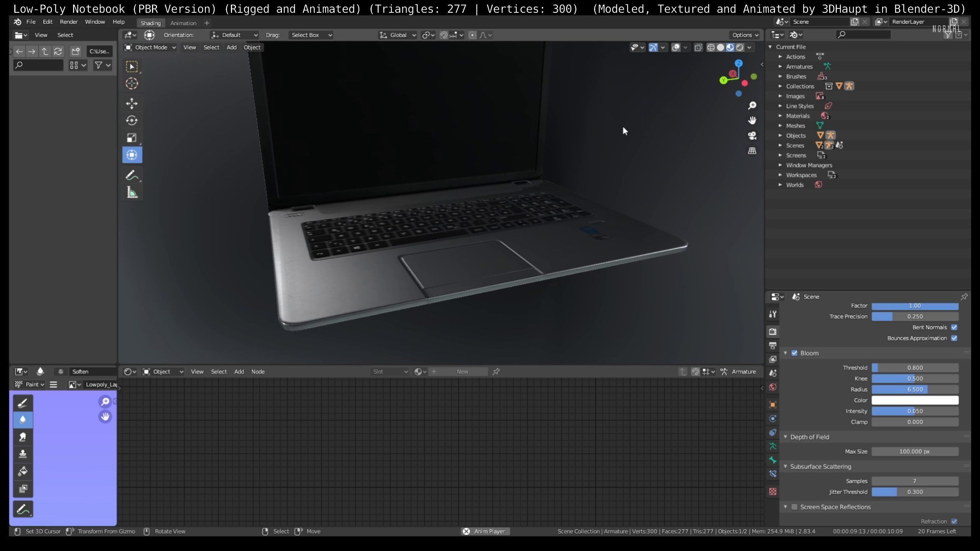This screenshot has width=980, height=551.
Task: Activate the Scale tool
Action: click(x=131, y=138)
